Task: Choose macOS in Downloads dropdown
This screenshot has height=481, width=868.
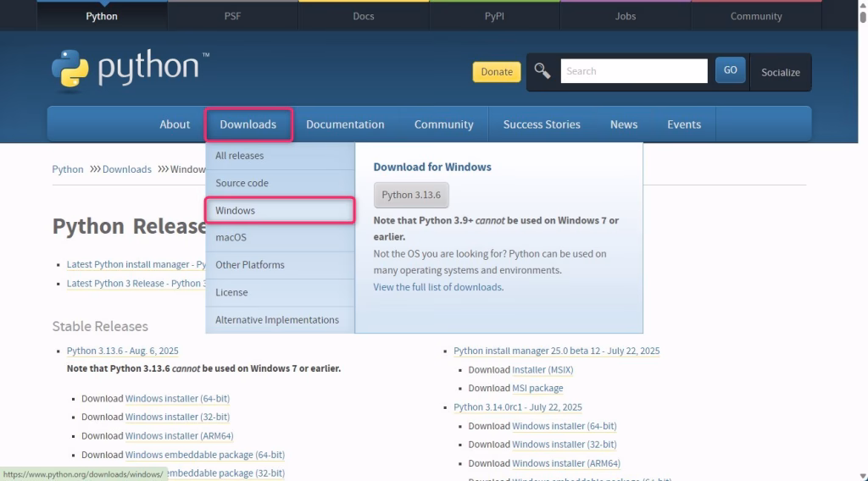Action: (x=280, y=238)
